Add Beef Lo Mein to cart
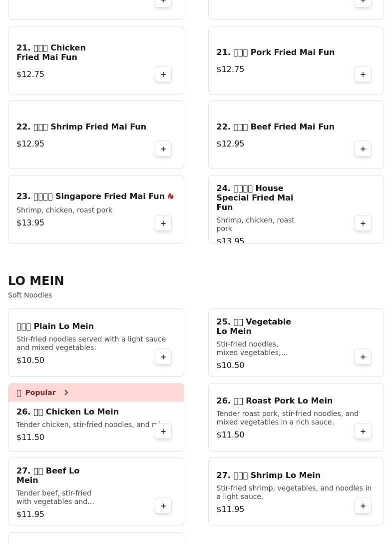 [x=163, y=506]
